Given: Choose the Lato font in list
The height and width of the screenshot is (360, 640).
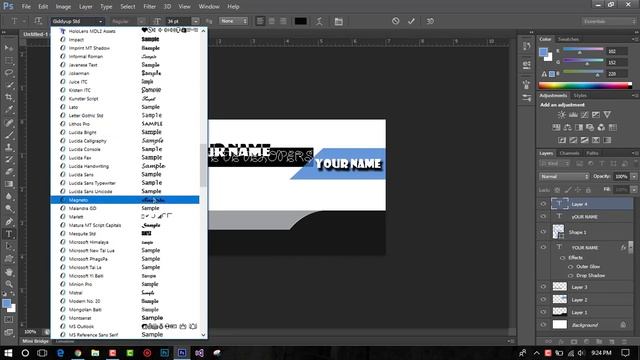Looking at the screenshot, I should pos(125,107).
